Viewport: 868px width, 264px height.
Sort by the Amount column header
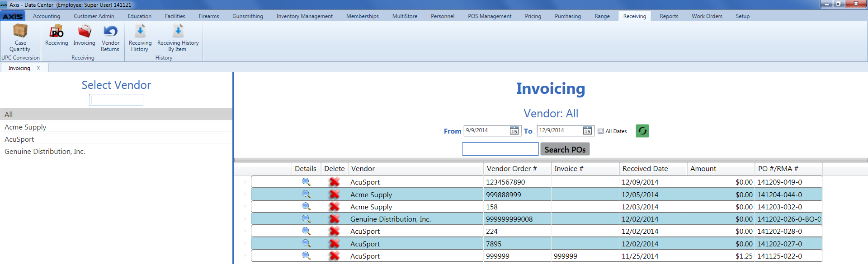click(x=721, y=169)
